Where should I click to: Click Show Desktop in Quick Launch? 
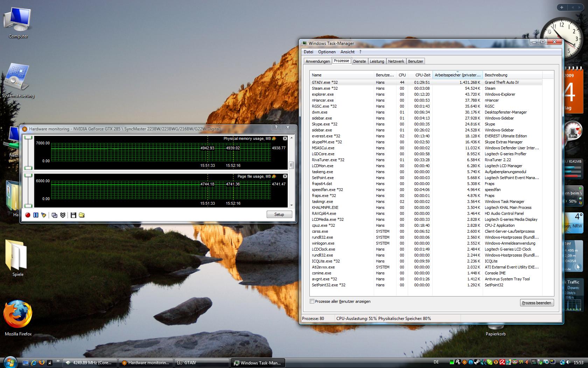(26, 363)
